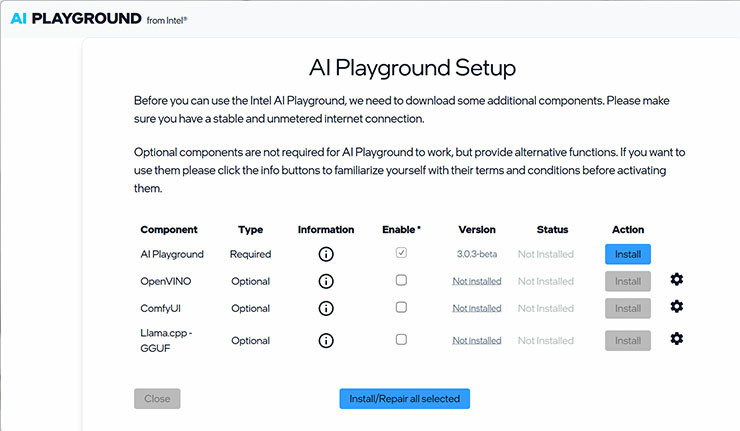
Task: Click the 'Action' column header
Action: coord(628,230)
